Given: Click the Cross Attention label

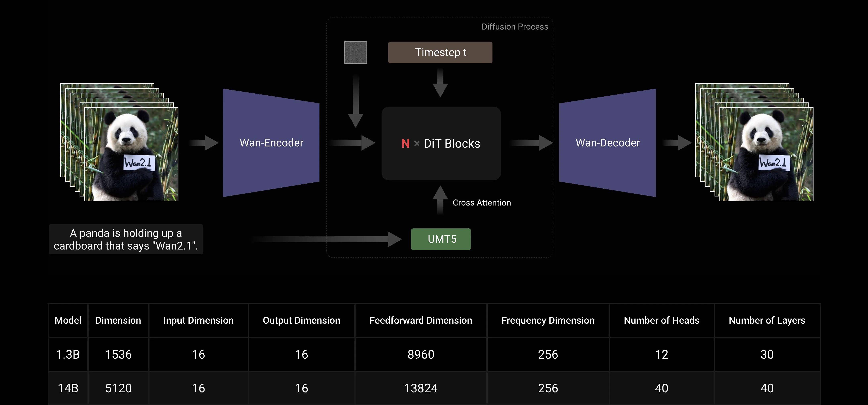Looking at the screenshot, I should [x=481, y=203].
